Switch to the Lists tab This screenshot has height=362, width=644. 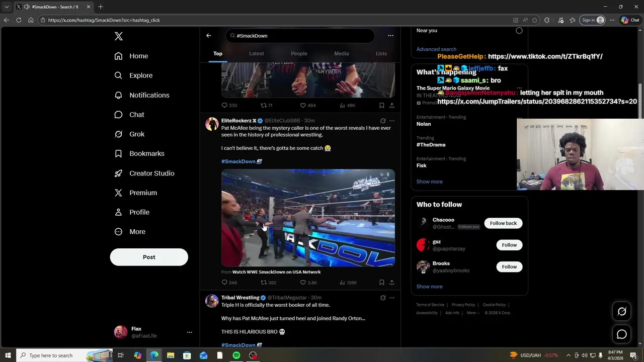coord(381,53)
